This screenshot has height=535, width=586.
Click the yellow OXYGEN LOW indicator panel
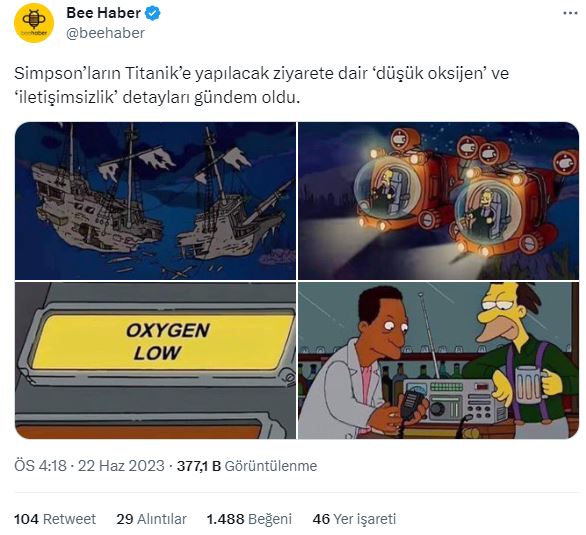164,342
